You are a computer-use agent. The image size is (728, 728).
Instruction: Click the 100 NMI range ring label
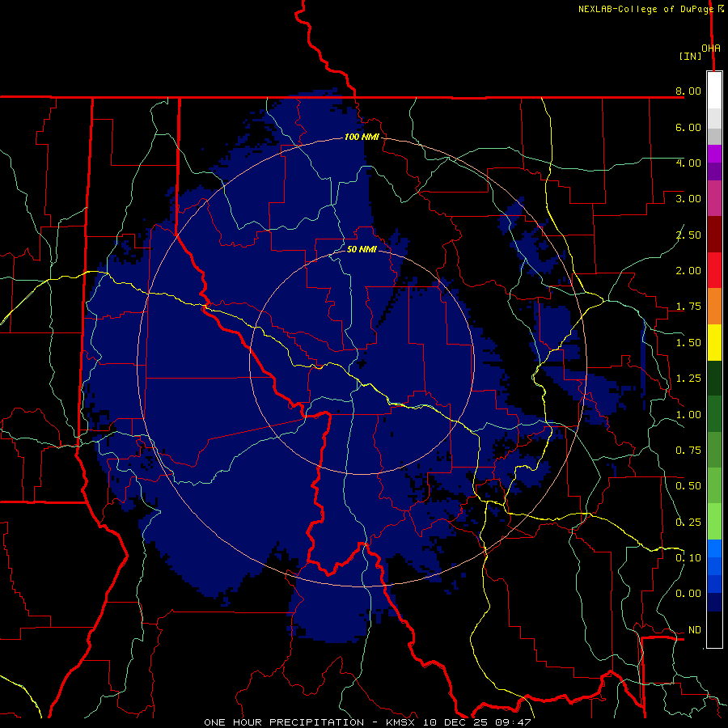[x=362, y=137]
